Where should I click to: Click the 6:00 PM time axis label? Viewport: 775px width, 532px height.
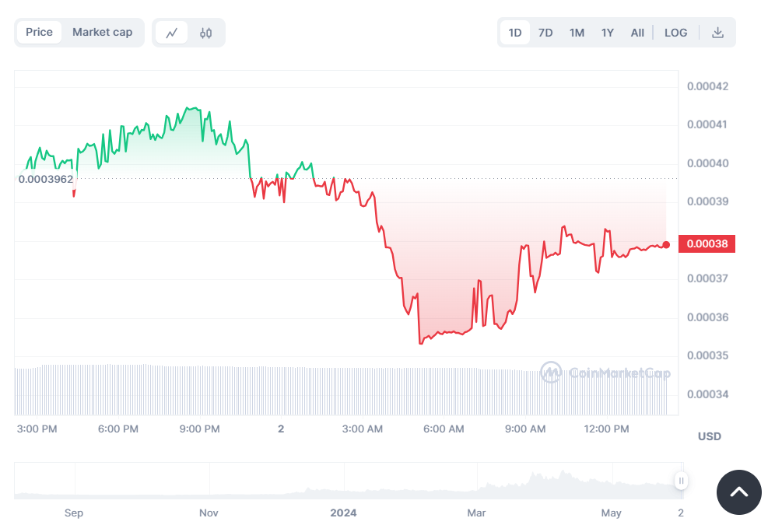pyautogui.click(x=118, y=429)
